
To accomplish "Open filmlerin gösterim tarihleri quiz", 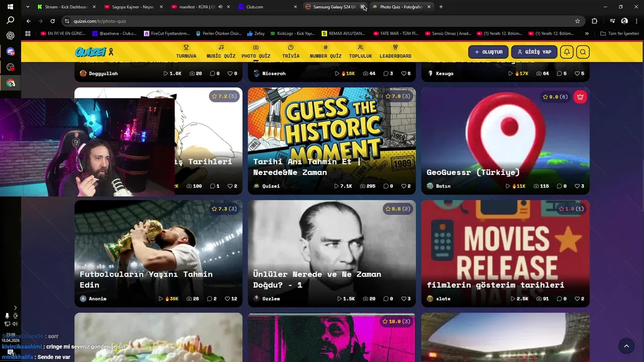I will point(505,253).
